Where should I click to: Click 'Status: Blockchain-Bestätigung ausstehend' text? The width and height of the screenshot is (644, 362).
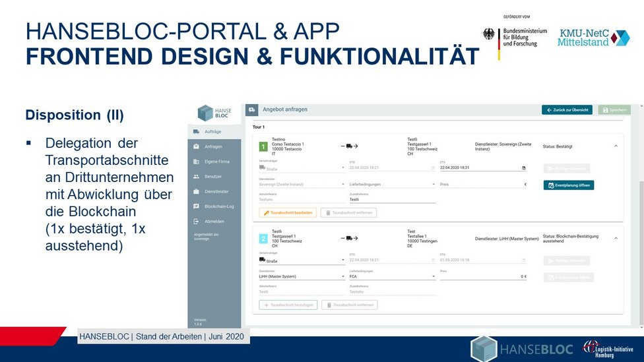(x=571, y=239)
